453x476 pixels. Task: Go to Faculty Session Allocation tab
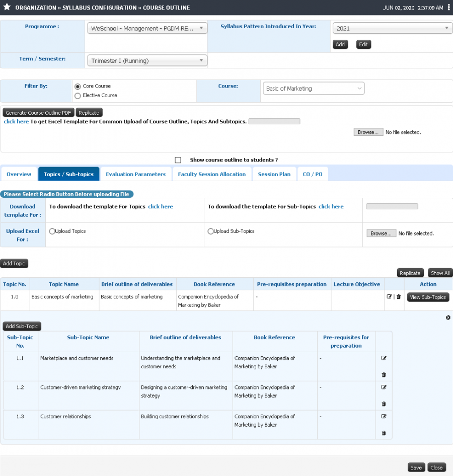click(212, 174)
